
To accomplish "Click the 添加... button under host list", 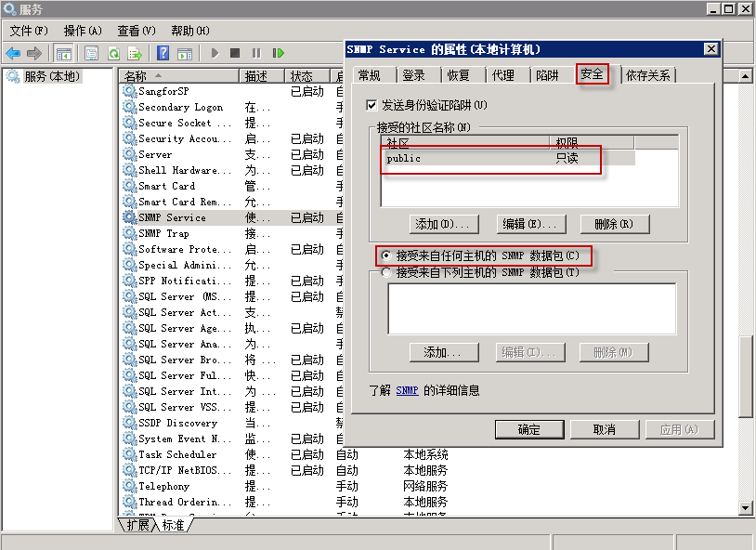I will pos(444,353).
